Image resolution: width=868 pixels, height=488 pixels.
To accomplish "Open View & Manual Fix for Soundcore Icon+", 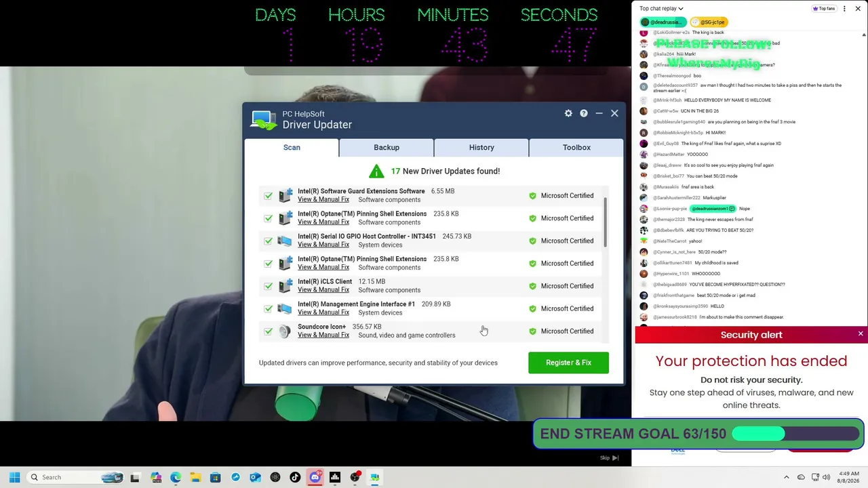I will (x=323, y=335).
